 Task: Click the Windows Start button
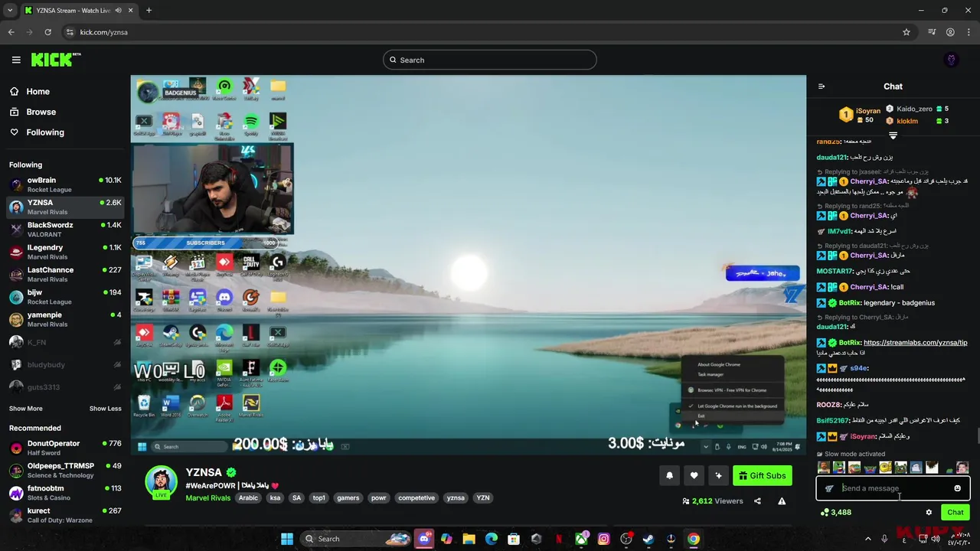[x=287, y=539]
